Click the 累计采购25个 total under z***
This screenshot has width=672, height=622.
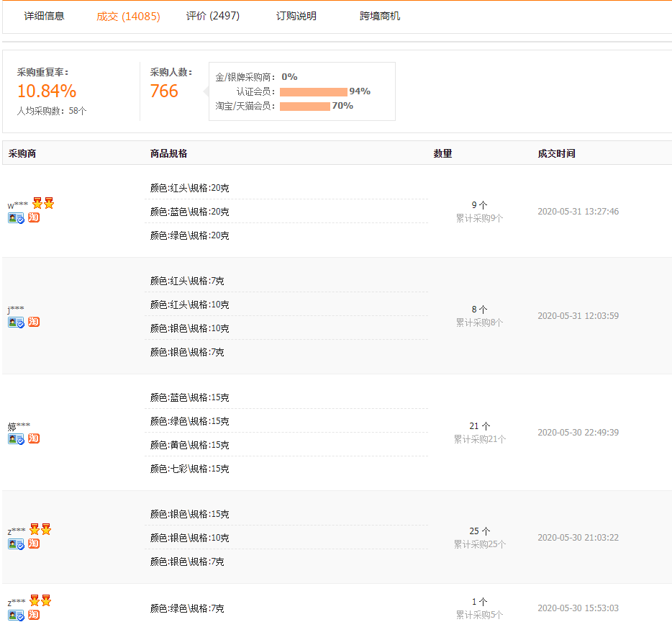(x=479, y=544)
